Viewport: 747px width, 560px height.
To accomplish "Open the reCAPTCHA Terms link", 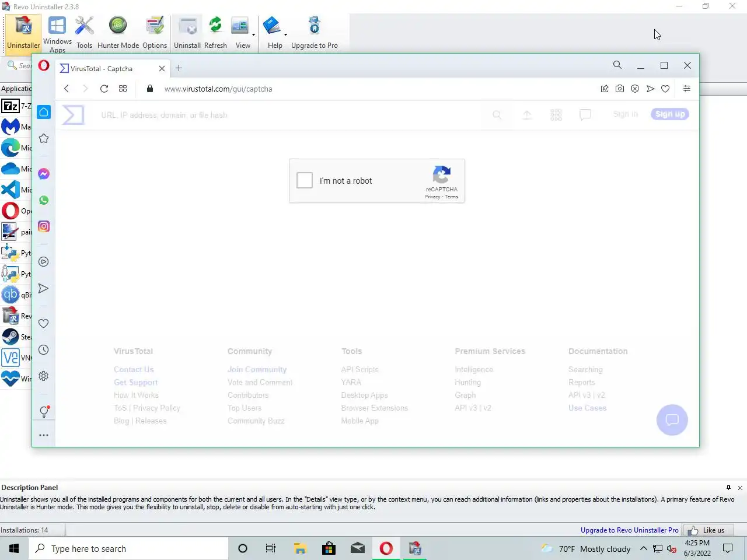I will pyautogui.click(x=452, y=197).
